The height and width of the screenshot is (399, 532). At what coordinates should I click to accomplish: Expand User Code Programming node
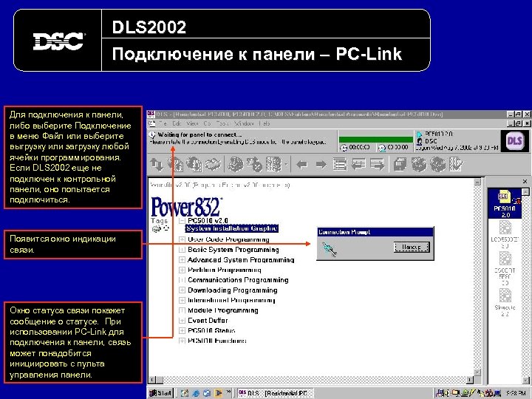click(182, 239)
